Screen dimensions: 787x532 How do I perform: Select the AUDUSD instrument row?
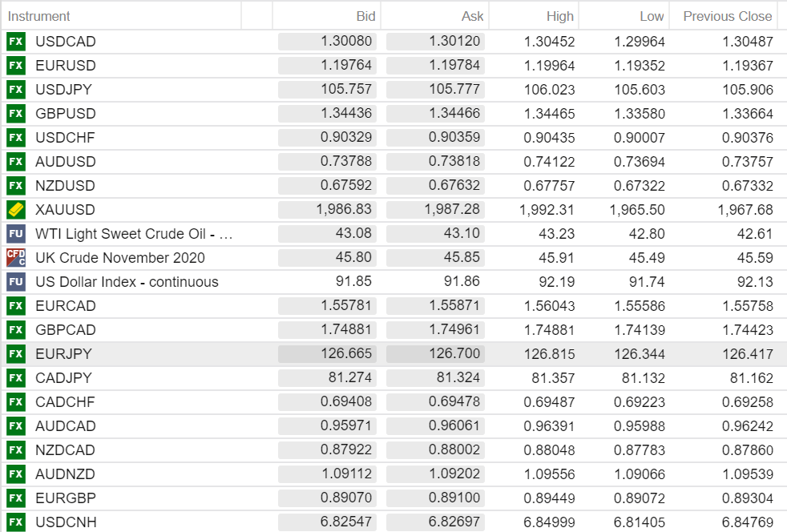65,162
